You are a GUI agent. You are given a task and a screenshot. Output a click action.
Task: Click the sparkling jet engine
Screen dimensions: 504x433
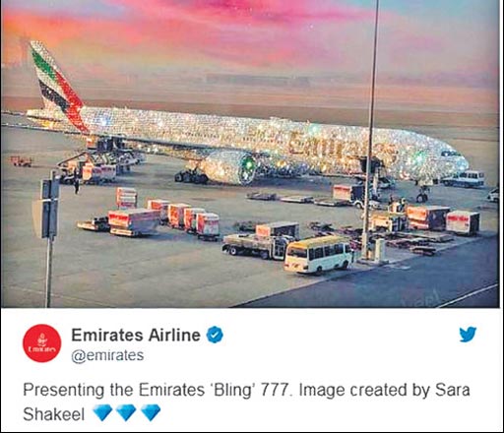click(x=228, y=166)
